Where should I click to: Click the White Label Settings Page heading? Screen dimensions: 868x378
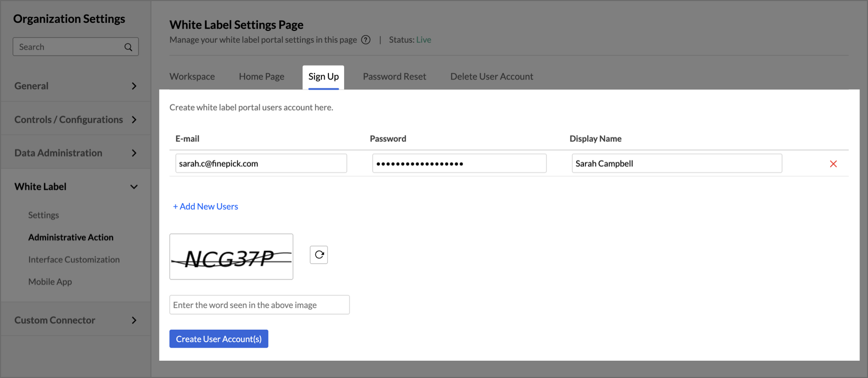click(236, 24)
